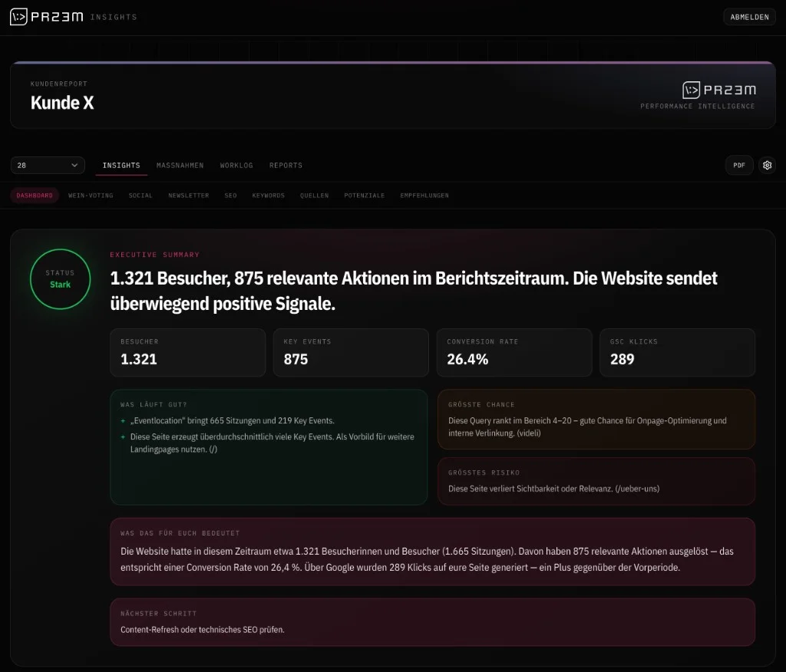Viewport: 786px width, 672px height.
Task: Click bullet about überdurchschnittlich viele Key Events
Action: pos(272,443)
